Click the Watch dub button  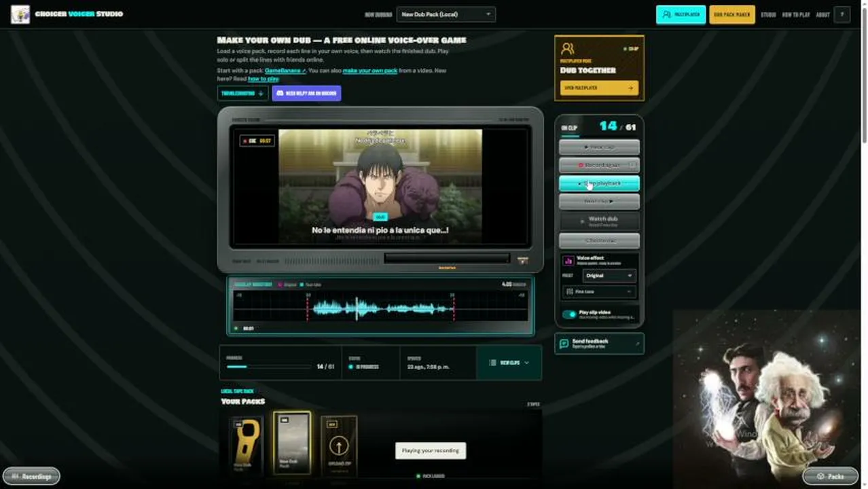(599, 221)
